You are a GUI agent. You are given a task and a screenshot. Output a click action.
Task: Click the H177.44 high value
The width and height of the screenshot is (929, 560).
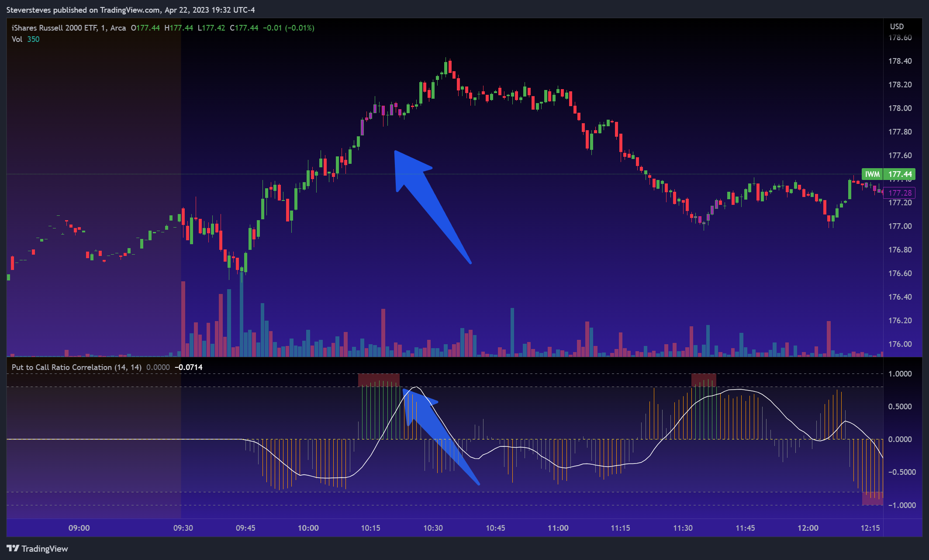(x=179, y=28)
